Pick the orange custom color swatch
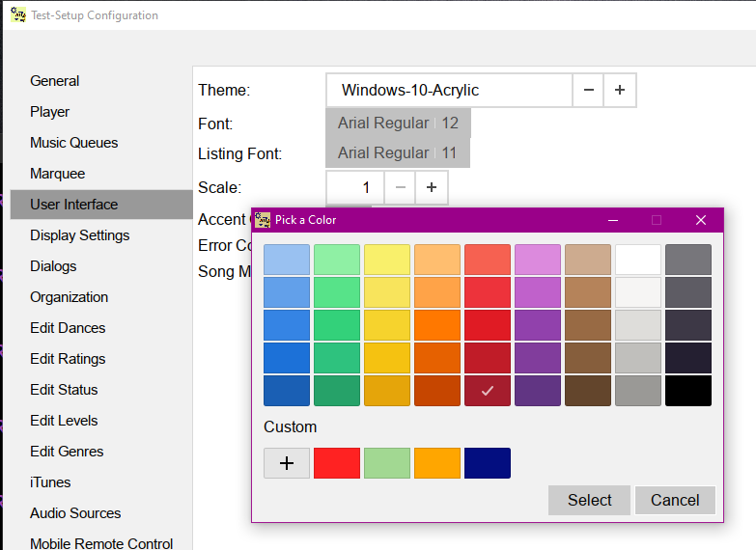756x550 pixels. pyautogui.click(x=437, y=463)
